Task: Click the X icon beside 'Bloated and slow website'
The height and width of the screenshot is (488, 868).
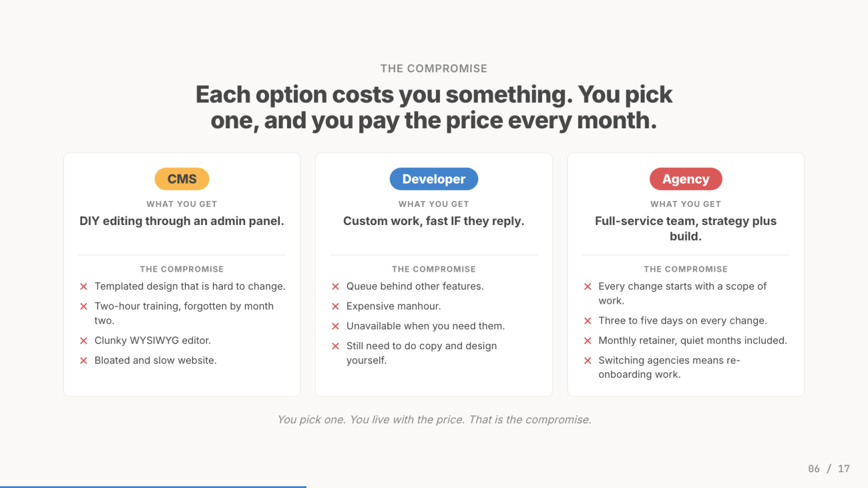Action: pos(83,361)
